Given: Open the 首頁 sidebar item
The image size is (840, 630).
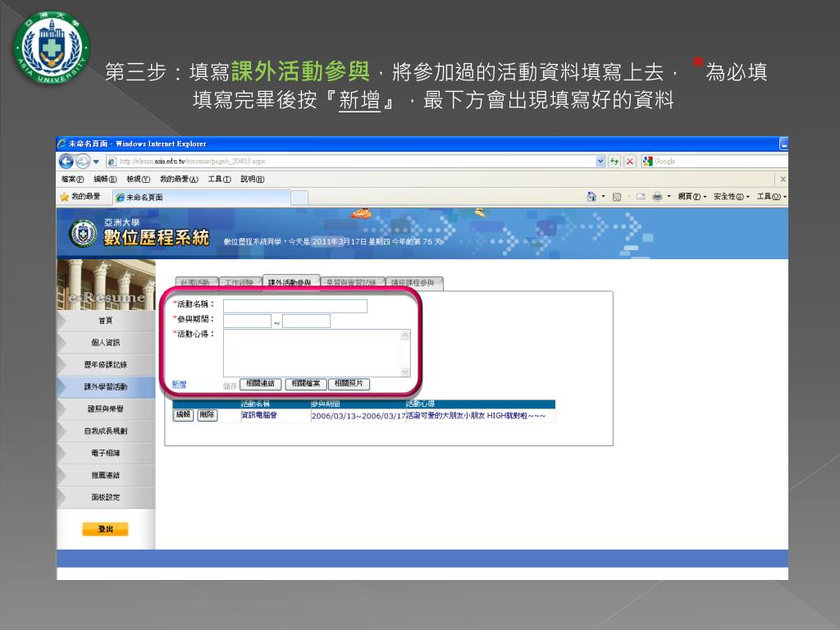Looking at the screenshot, I should tap(106, 321).
